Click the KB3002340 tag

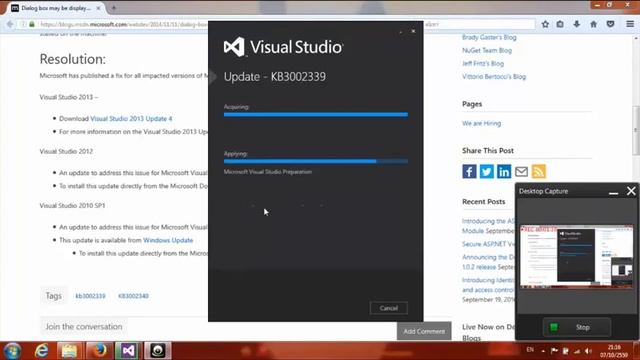pos(133,296)
